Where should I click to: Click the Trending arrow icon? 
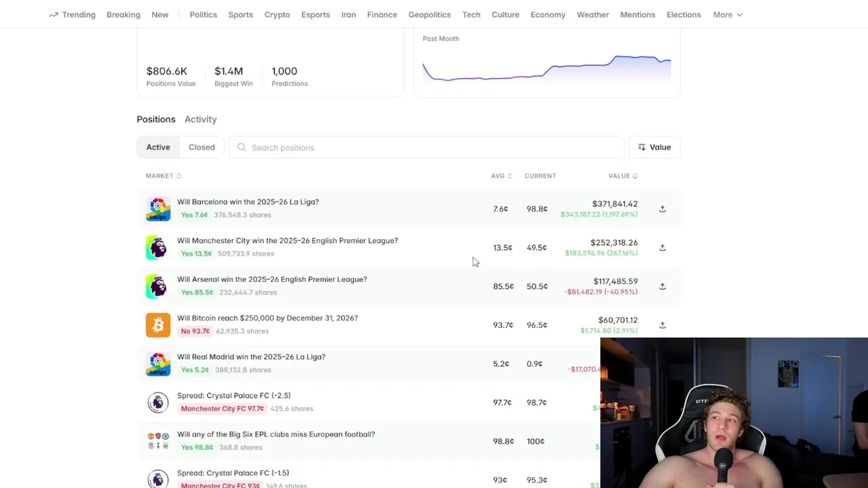tap(54, 14)
